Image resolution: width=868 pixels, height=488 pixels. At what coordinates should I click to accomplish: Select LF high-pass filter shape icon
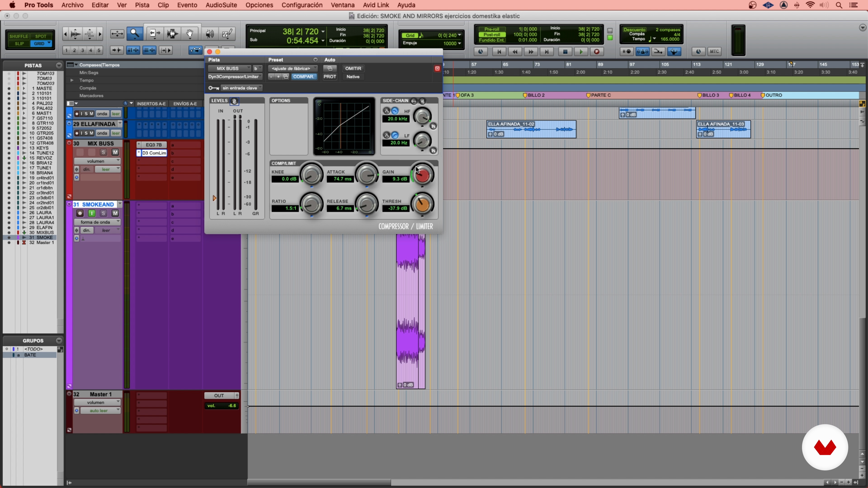click(x=395, y=135)
